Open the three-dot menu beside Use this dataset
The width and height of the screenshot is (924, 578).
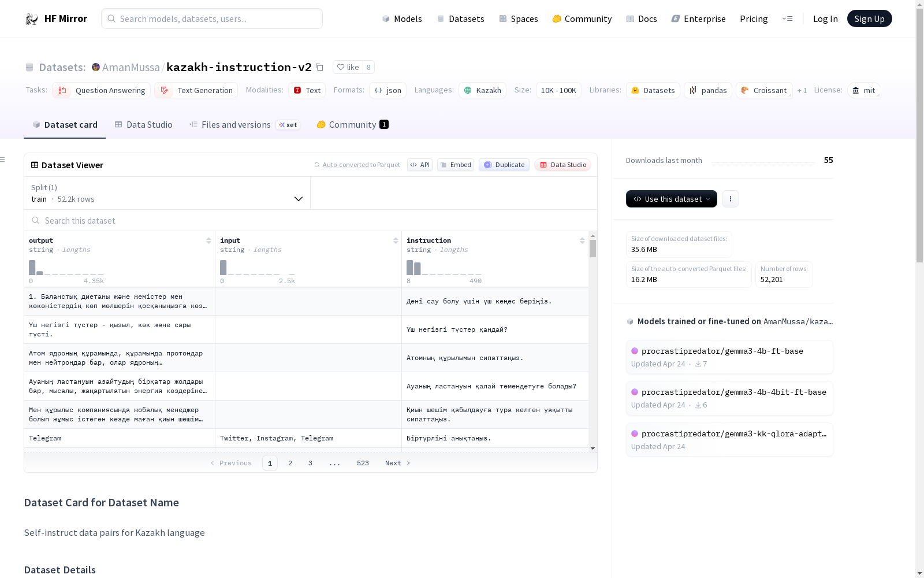(731, 199)
